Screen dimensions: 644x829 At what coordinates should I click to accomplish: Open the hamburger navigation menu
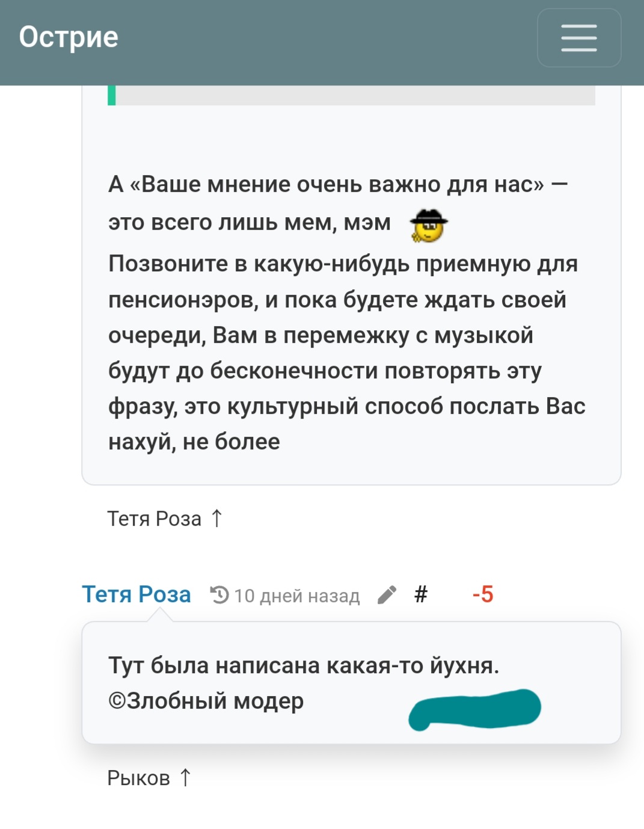578,37
